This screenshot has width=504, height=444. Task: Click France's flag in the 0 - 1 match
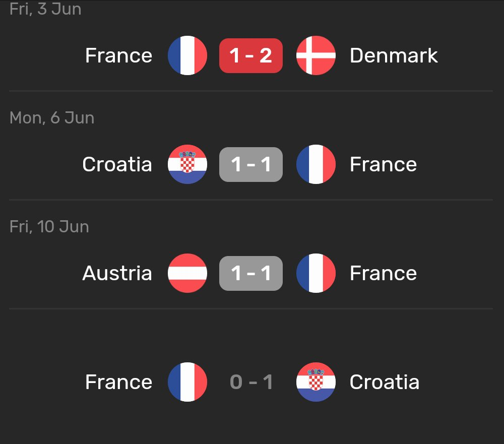point(187,382)
